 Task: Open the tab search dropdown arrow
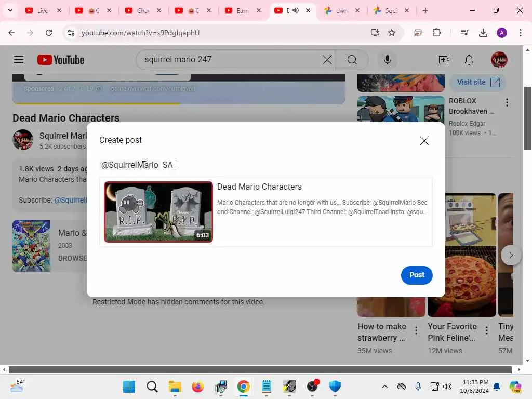click(x=10, y=10)
